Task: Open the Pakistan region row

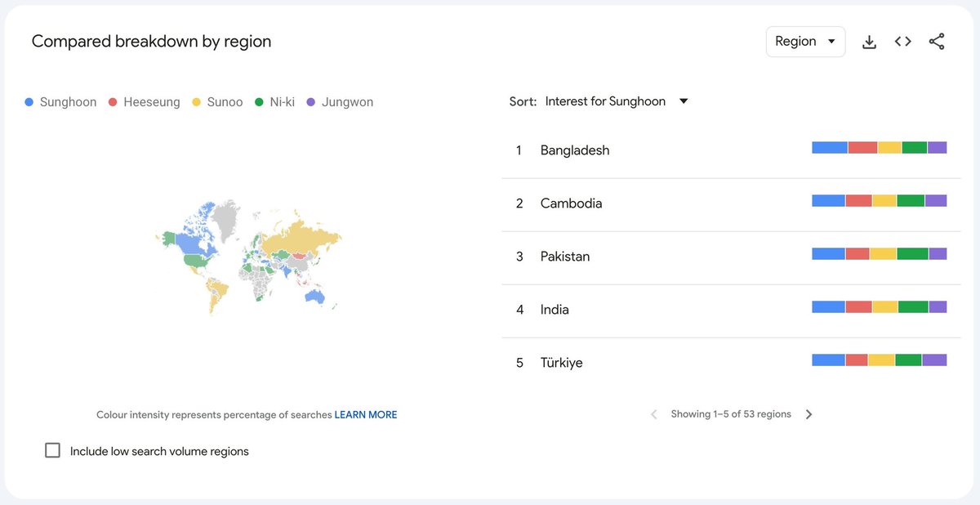Action: click(731, 257)
